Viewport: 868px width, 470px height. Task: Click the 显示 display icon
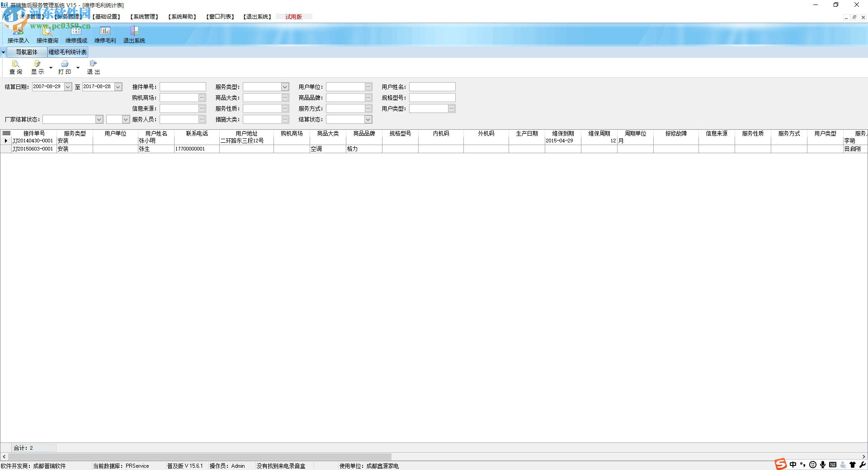click(38, 64)
